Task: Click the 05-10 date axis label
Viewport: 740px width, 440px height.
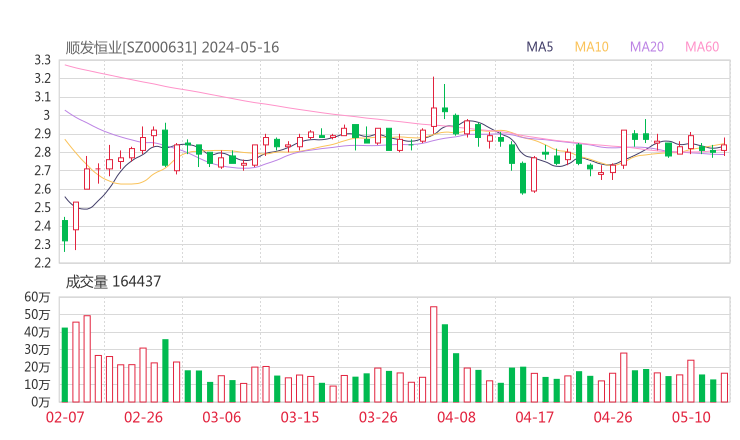Action: click(x=691, y=417)
